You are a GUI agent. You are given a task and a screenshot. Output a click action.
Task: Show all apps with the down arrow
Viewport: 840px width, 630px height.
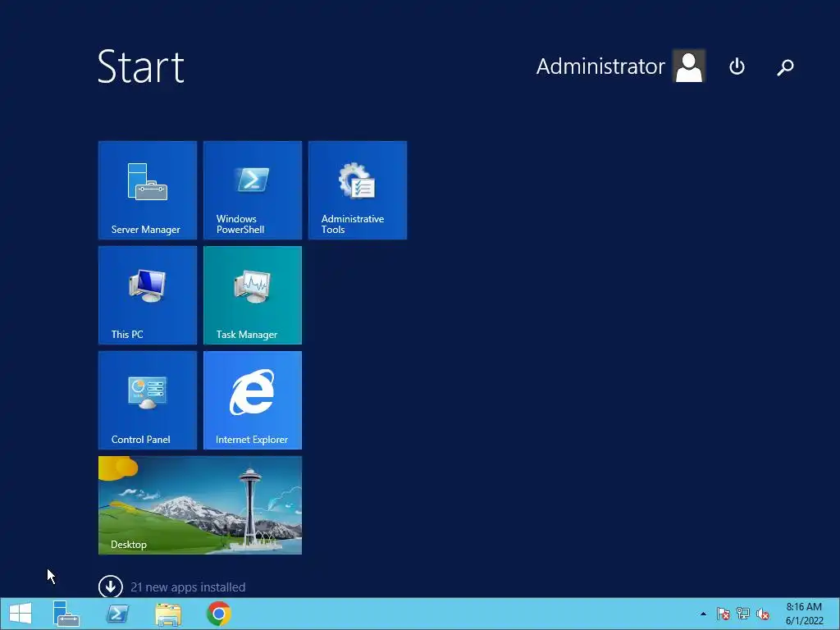tap(111, 587)
